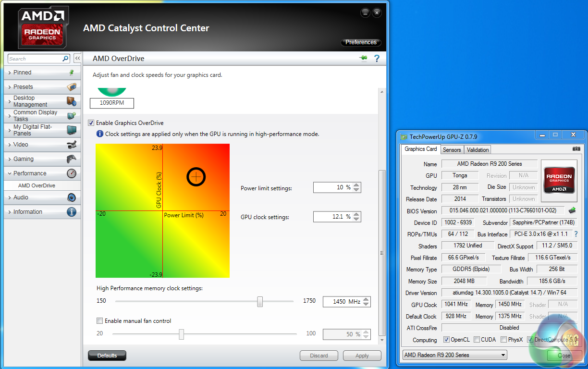Collapse the sidebar with the double-arrow icon
Screen dimensions: 588x369
pyautogui.click(x=77, y=59)
